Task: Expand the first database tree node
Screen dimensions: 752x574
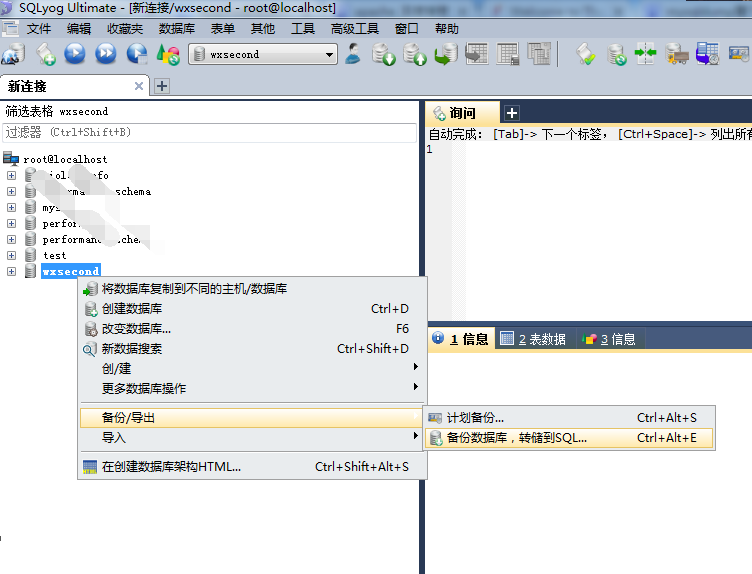Action: pos(12,176)
